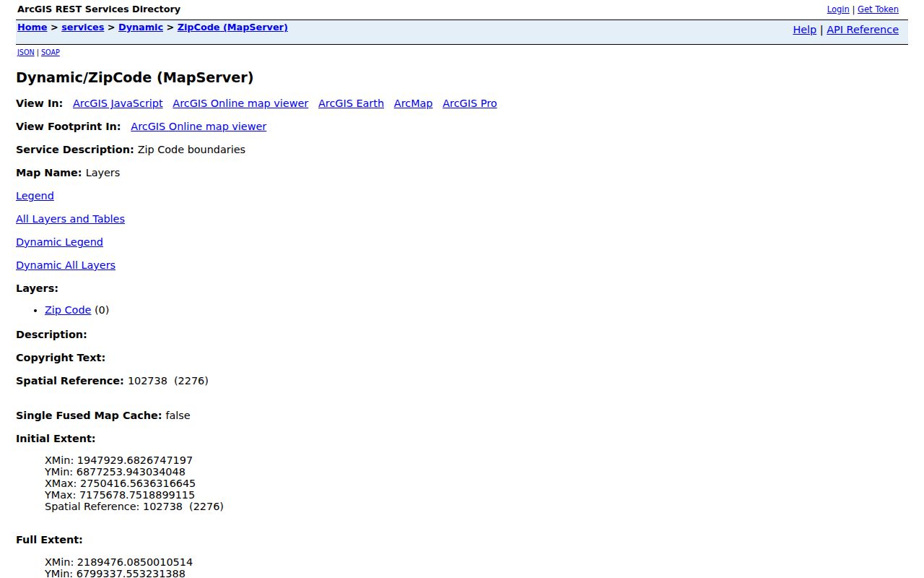Image resolution: width=924 pixels, height=578 pixels.
Task: View the JSON format
Action: (x=26, y=52)
